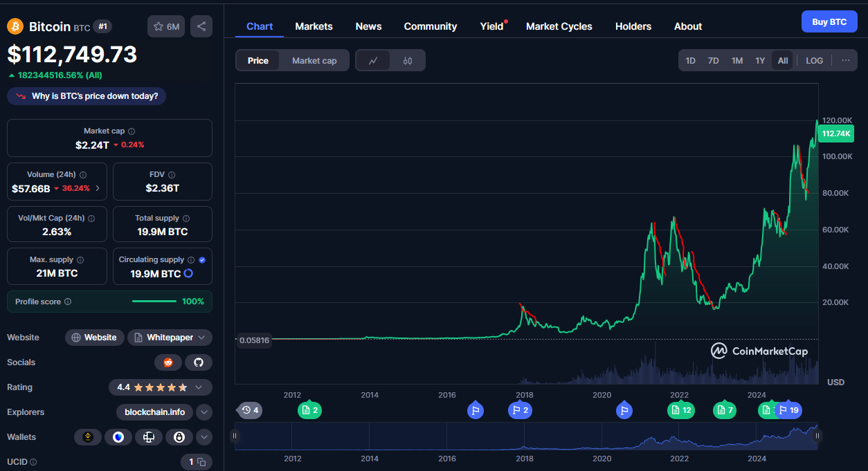Click the Total supply info icon

(x=186, y=218)
